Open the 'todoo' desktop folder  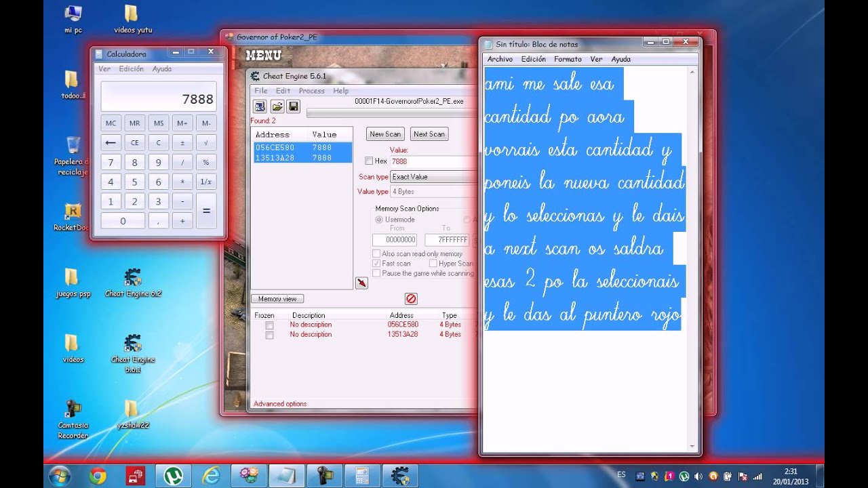[73, 85]
